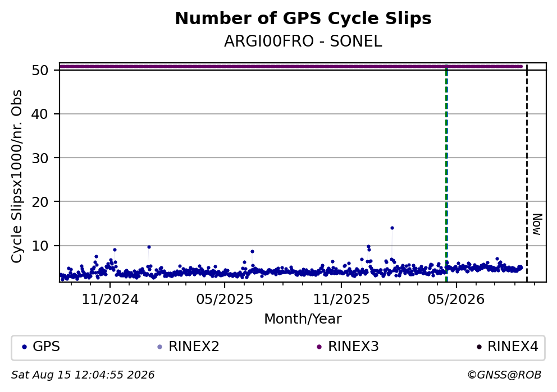
Task: Click the Cycle Slipsx1000/nr. Obs axis label
Action: tap(17, 176)
